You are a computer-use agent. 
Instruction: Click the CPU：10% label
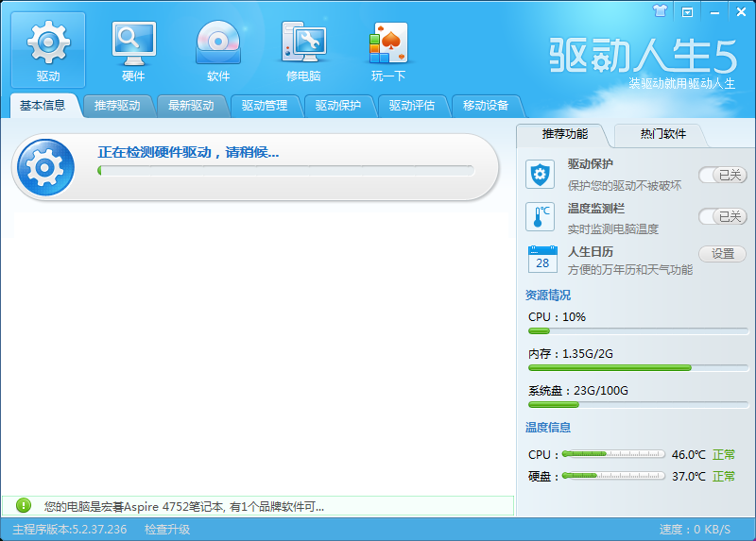(x=557, y=317)
